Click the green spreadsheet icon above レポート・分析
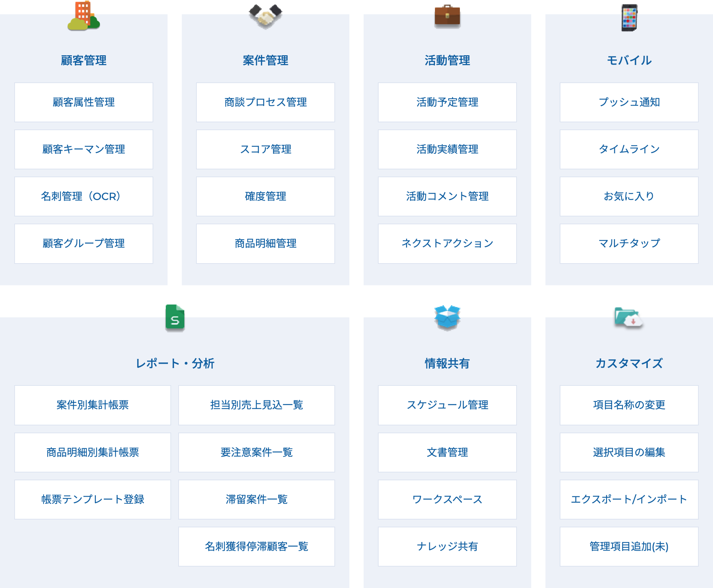Image resolution: width=713 pixels, height=588 pixels. click(175, 317)
